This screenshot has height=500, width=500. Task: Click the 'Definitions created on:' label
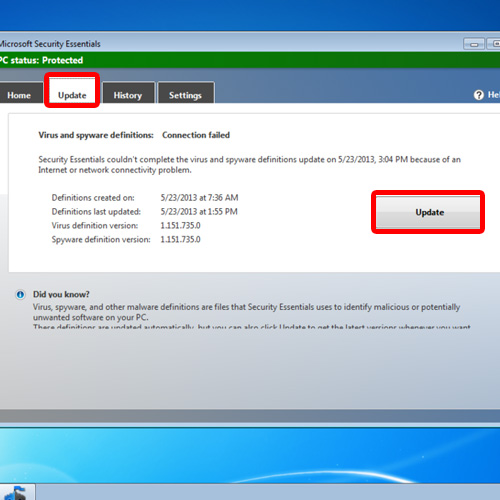pos(93,198)
